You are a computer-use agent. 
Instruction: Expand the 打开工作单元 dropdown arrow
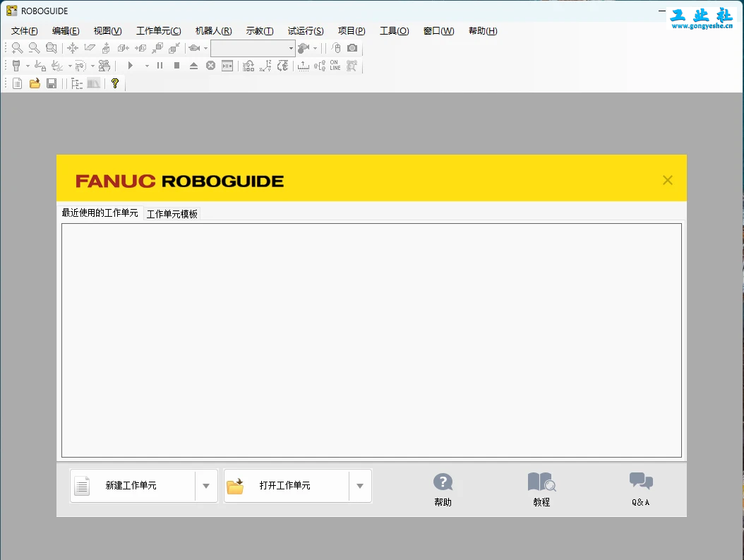click(360, 485)
